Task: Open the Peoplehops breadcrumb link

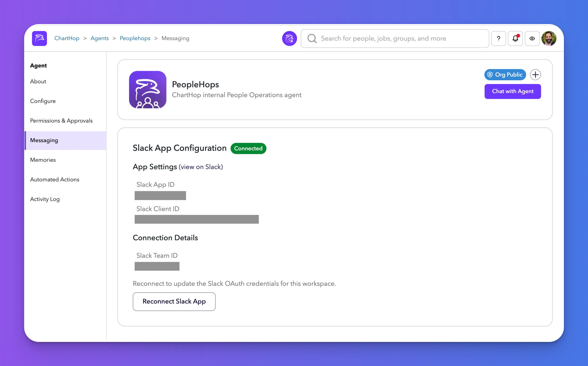Action: coord(135,38)
